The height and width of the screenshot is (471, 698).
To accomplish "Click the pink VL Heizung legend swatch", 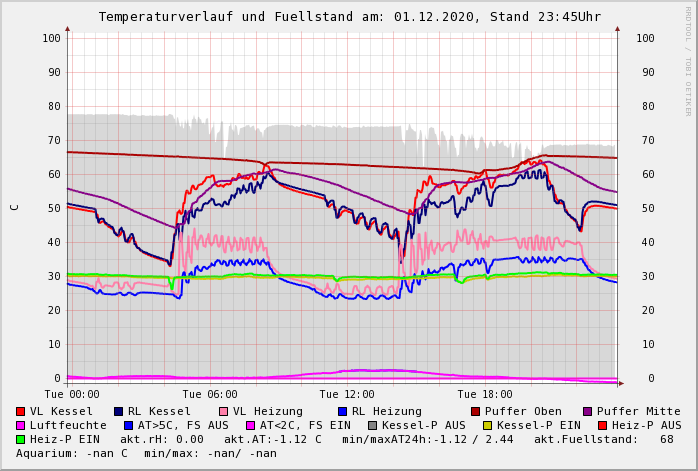I will [224, 411].
